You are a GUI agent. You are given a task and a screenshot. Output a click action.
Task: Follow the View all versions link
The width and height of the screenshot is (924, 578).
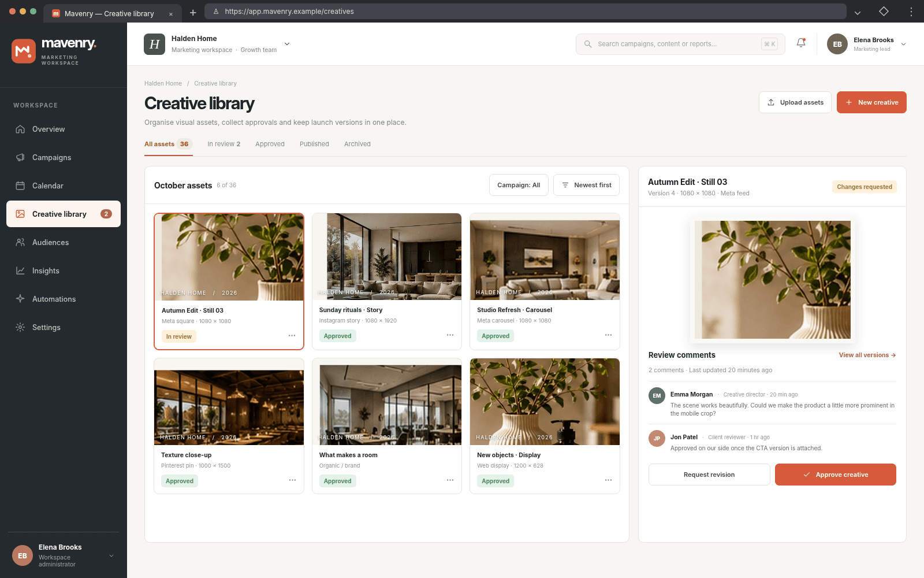pos(867,355)
